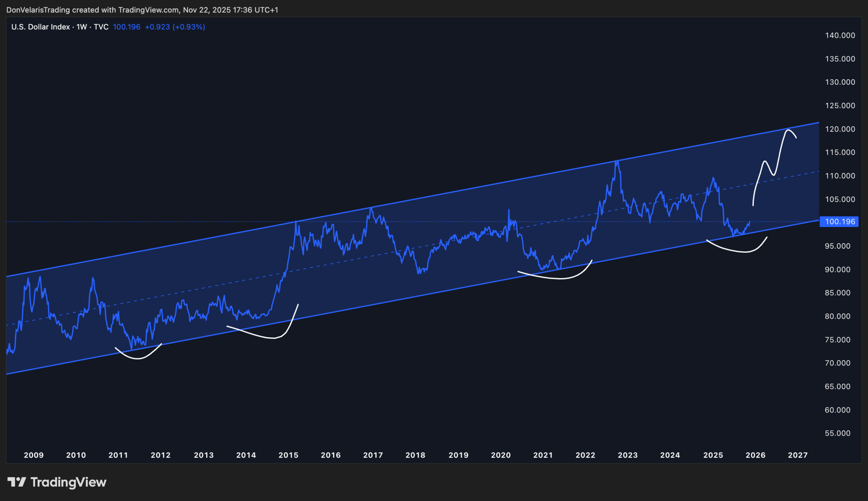This screenshot has height=501, width=868.
Task: Click the TradingView wordmark text
Action: pos(68,482)
